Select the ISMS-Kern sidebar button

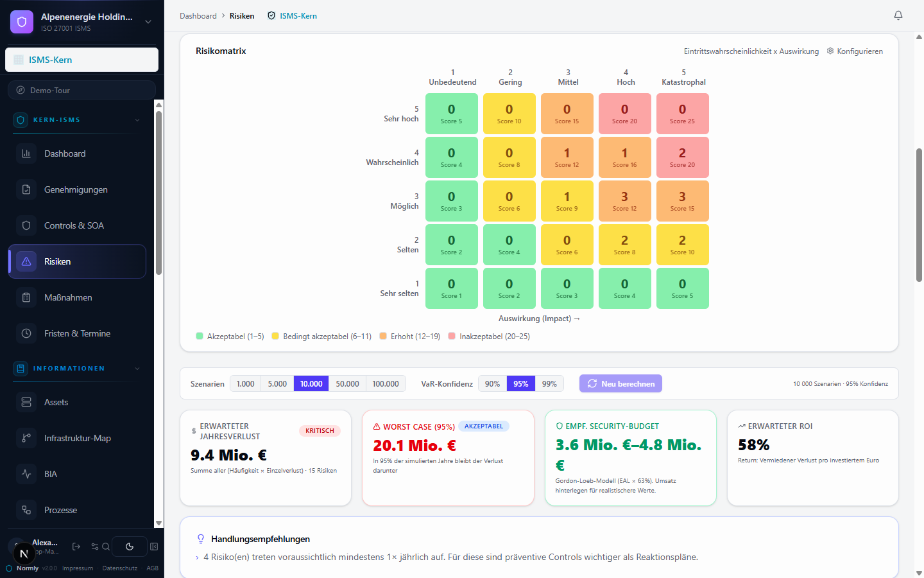point(81,60)
